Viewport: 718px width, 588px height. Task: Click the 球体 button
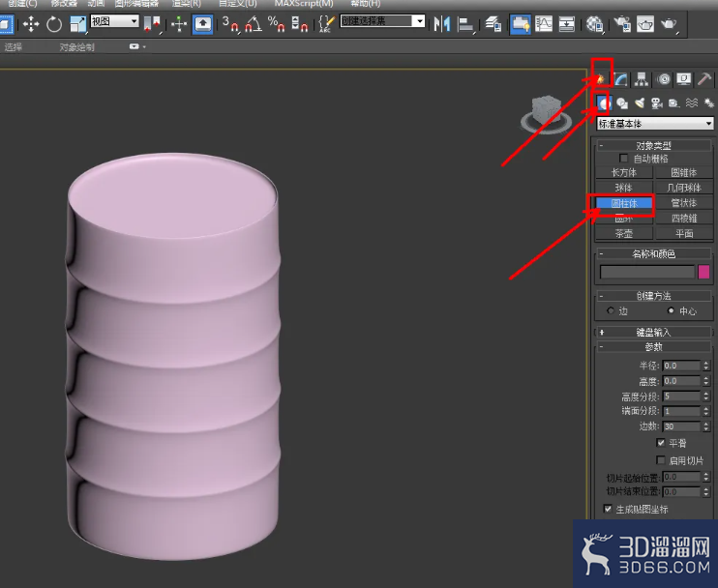click(x=624, y=188)
